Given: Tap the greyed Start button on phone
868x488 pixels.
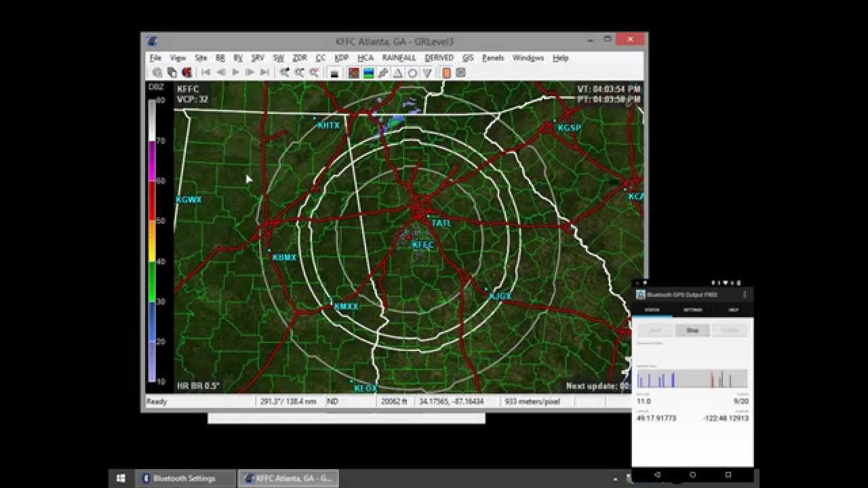Looking at the screenshot, I should pyautogui.click(x=655, y=330).
